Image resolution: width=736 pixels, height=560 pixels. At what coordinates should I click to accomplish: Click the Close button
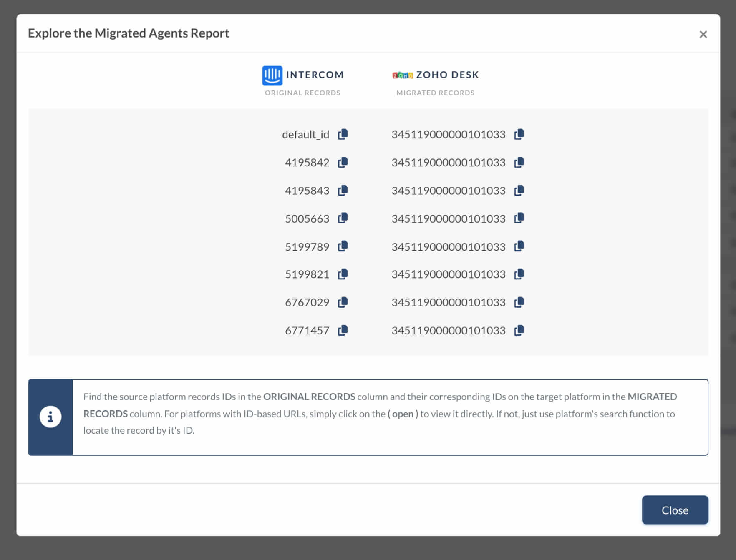pos(675,510)
